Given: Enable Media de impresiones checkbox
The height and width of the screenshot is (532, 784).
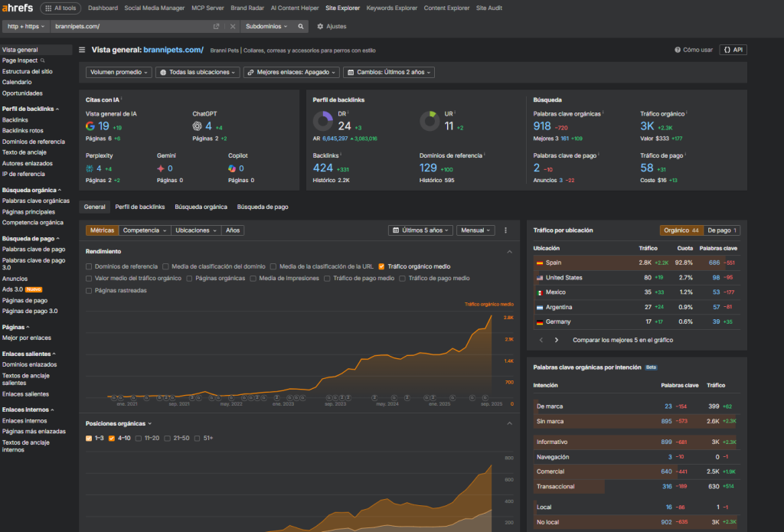Looking at the screenshot, I should coord(253,279).
